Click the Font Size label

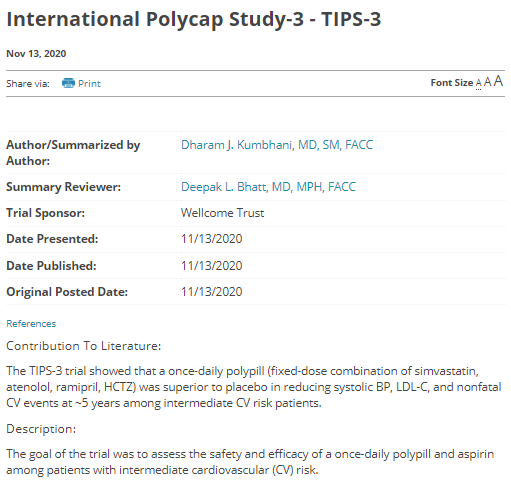(x=452, y=83)
